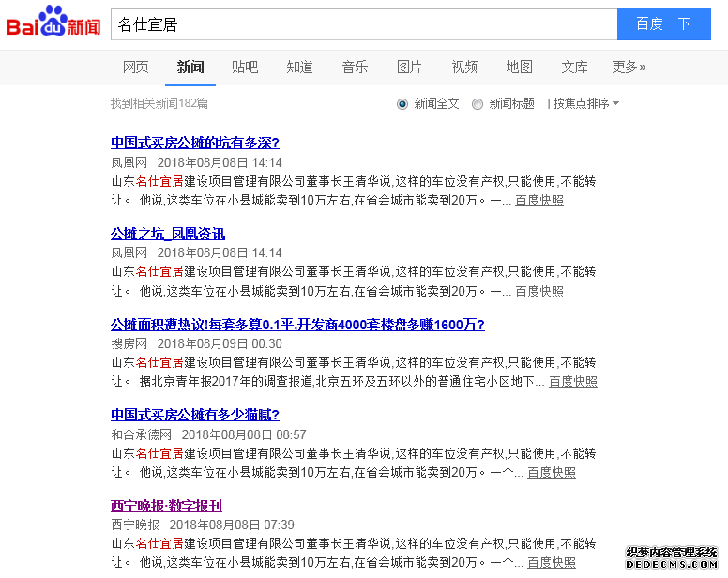
Task: Click source line 搜房网 2018年08月09日 00:30
Action: (x=196, y=343)
